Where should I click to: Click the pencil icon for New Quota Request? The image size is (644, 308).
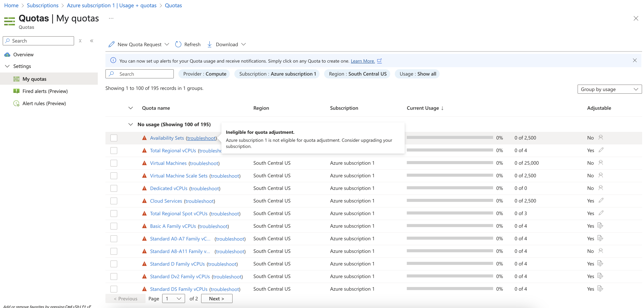112,44
